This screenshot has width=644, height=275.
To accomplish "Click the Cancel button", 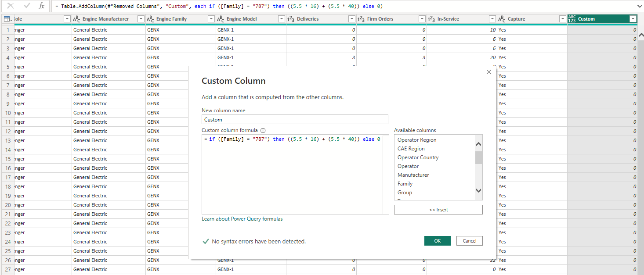I will click(470, 241).
